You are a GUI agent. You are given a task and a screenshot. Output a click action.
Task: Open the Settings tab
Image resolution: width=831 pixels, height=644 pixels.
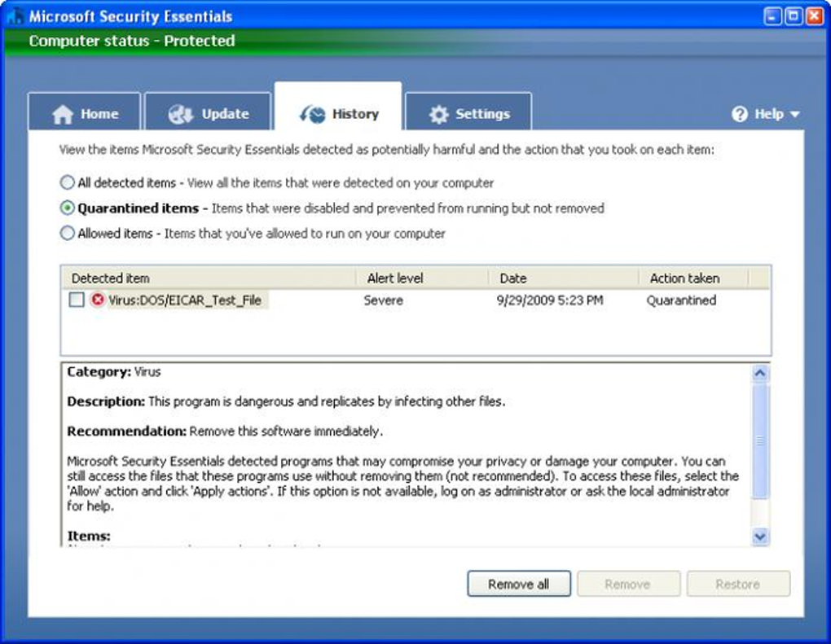pos(468,112)
